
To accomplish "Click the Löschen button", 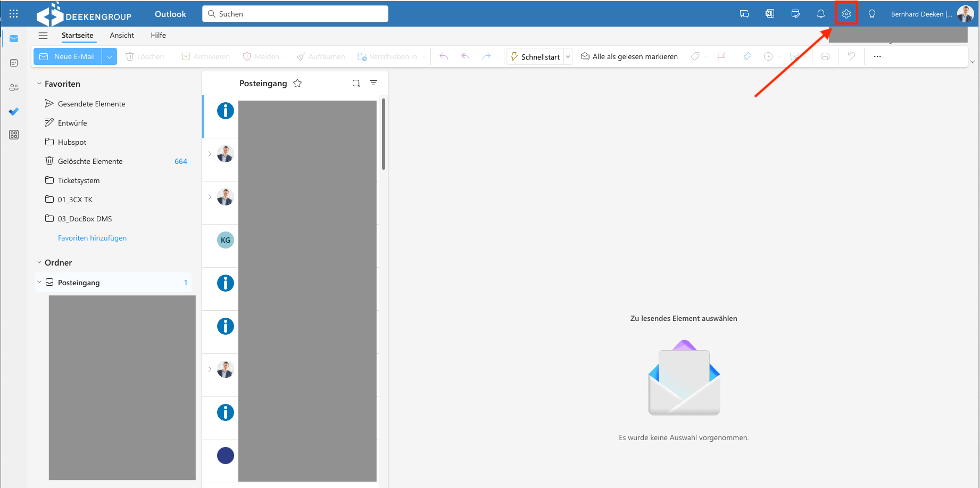I will click(x=145, y=56).
